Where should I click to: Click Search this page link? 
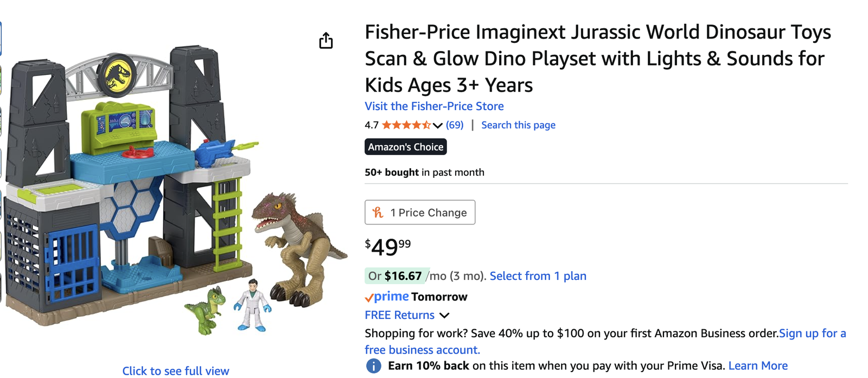point(518,125)
